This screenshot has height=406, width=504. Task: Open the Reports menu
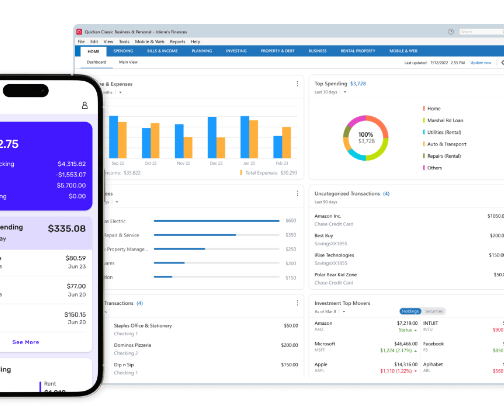pos(177,42)
